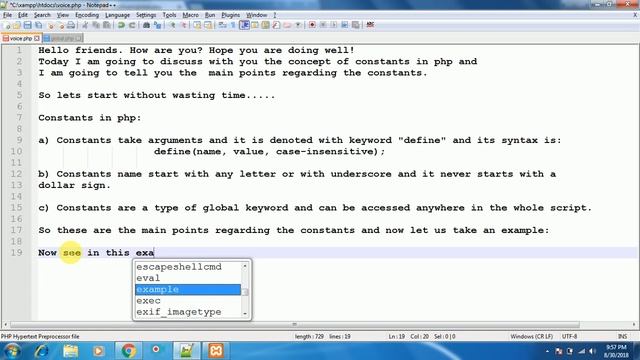Click the Folder as Workspace icon
The image size is (640, 360).
(287, 25)
